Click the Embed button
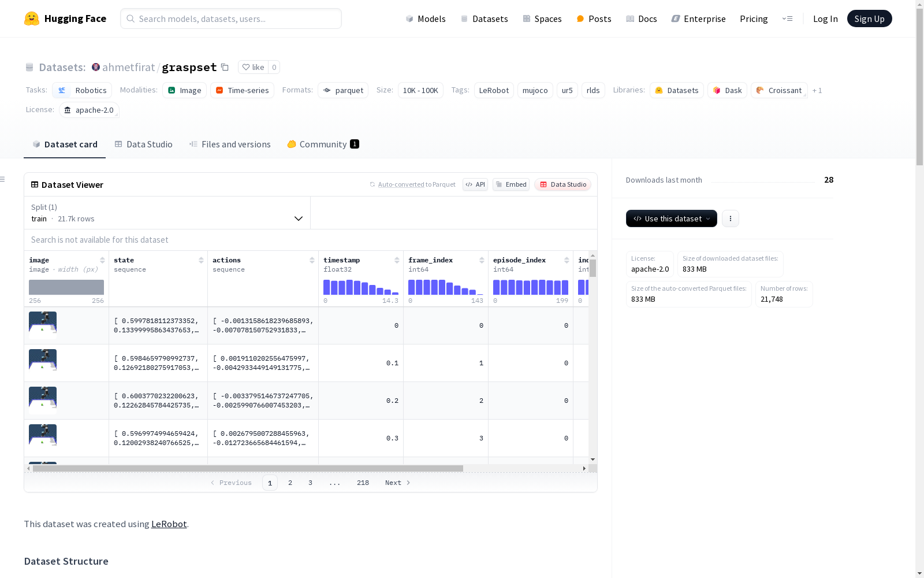The width and height of the screenshot is (924, 578). coord(511,184)
